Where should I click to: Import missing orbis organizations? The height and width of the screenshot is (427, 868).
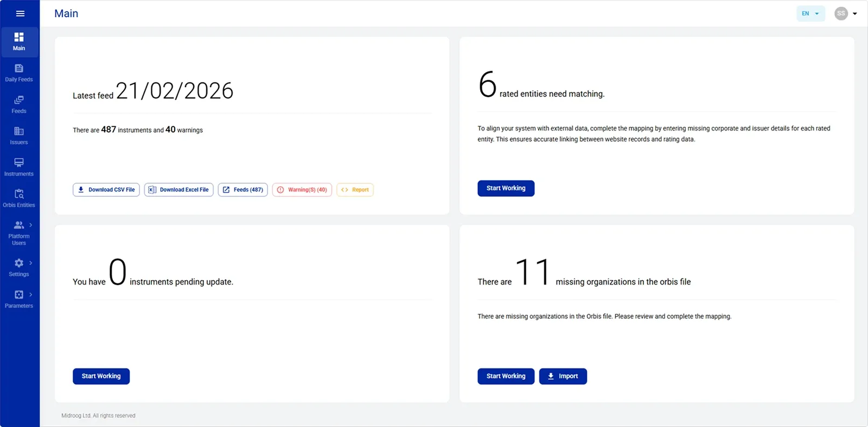click(563, 376)
